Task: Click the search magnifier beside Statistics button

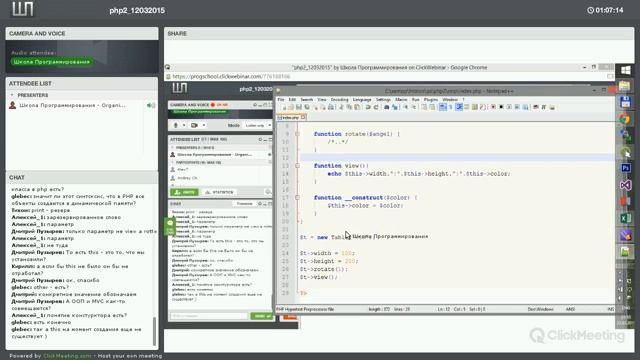Action: (x=268, y=192)
